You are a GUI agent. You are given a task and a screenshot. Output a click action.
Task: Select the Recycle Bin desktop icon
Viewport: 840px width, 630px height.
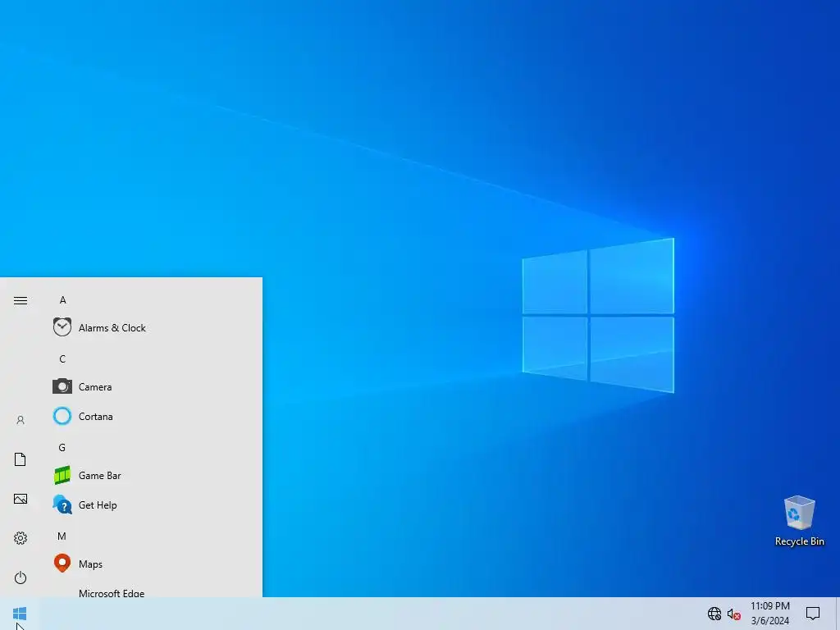click(799, 521)
